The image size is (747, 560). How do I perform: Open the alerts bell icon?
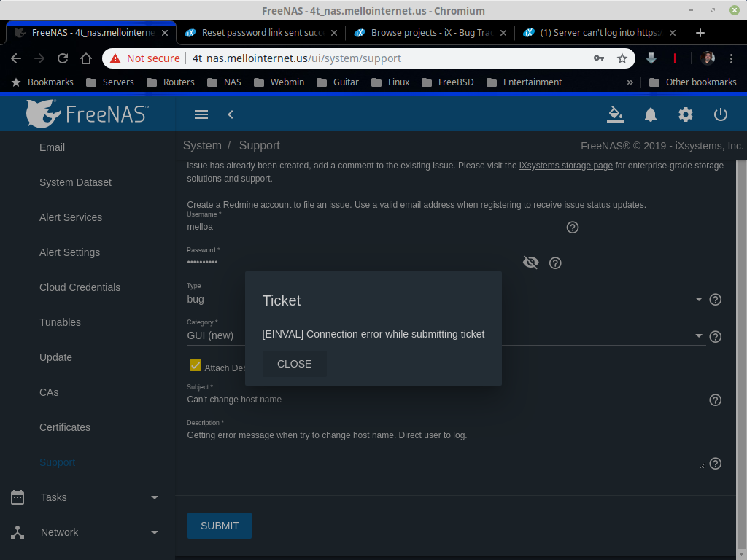coord(650,114)
